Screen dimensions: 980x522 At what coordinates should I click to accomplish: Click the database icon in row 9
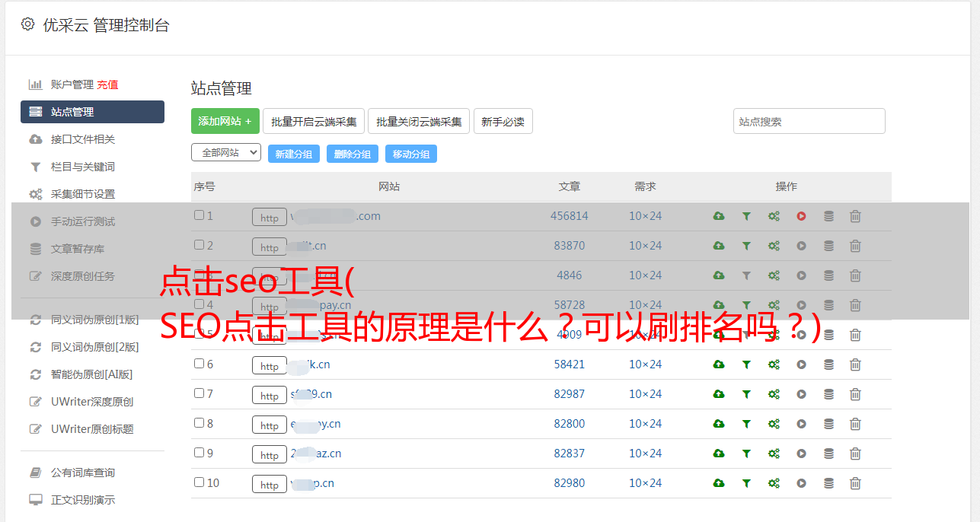click(x=828, y=454)
